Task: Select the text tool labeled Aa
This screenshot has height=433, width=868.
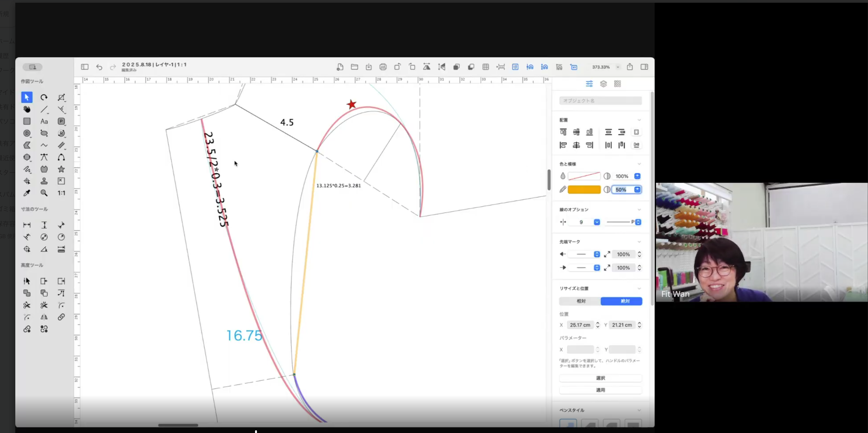Action: coord(44,121)
